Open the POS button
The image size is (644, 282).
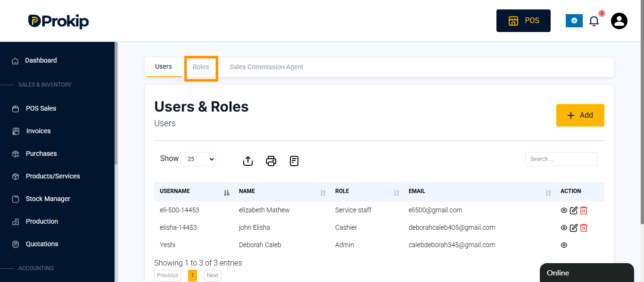click(523, 21)
